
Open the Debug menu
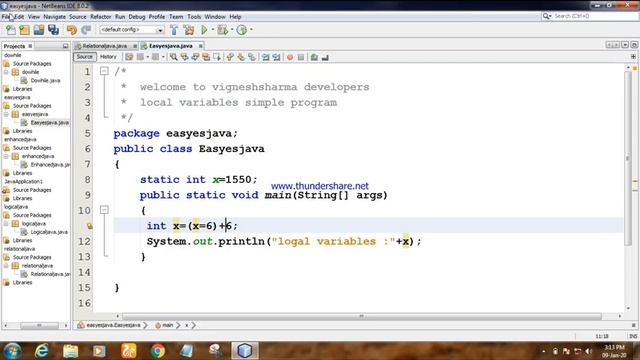137,17
